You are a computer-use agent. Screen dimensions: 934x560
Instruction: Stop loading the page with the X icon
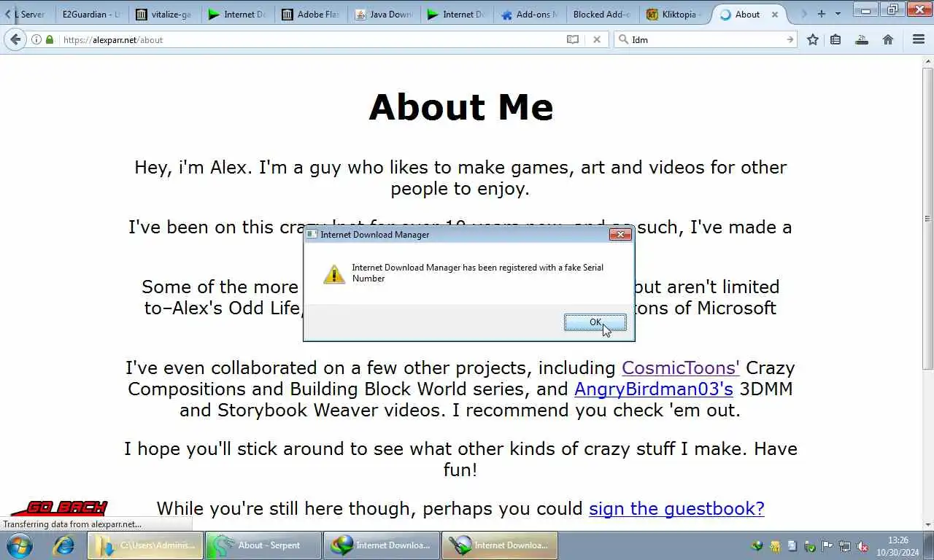596,40
